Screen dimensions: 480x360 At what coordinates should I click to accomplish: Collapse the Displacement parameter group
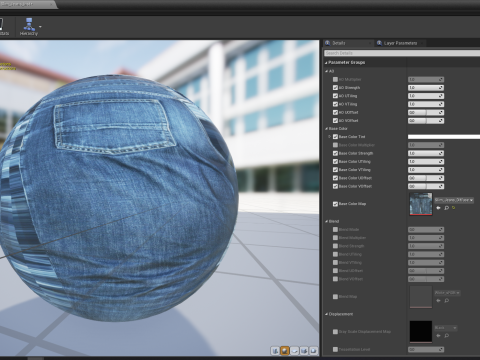[x=326, y=314]
